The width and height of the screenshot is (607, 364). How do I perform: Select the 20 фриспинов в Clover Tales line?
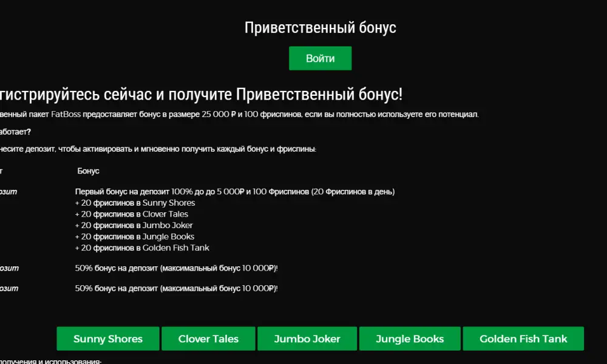(131, 214)
